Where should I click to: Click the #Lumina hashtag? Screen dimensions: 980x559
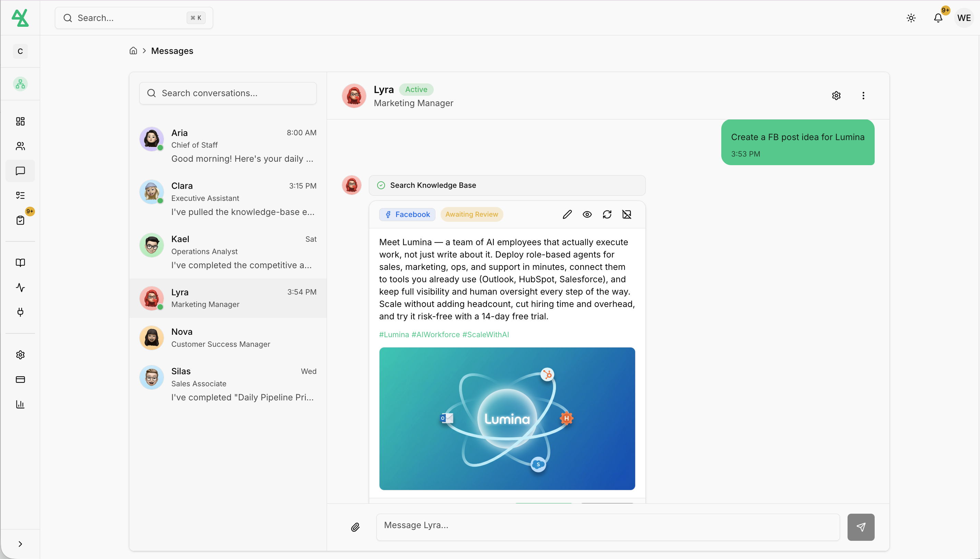pos(394,334)
